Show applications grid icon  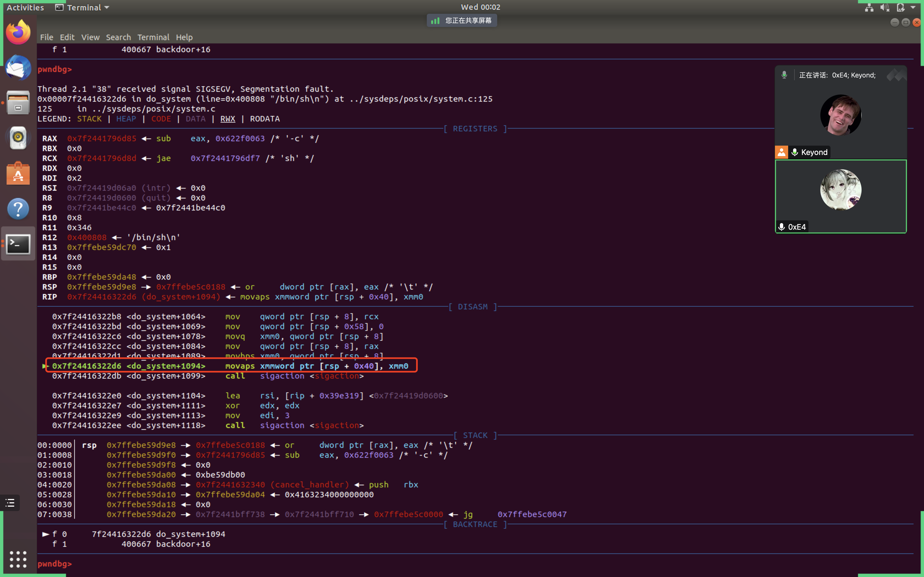18,559
